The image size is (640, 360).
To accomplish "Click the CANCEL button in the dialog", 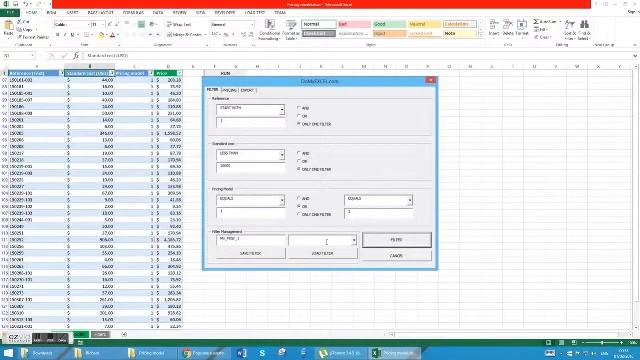I will click(396, 256).
